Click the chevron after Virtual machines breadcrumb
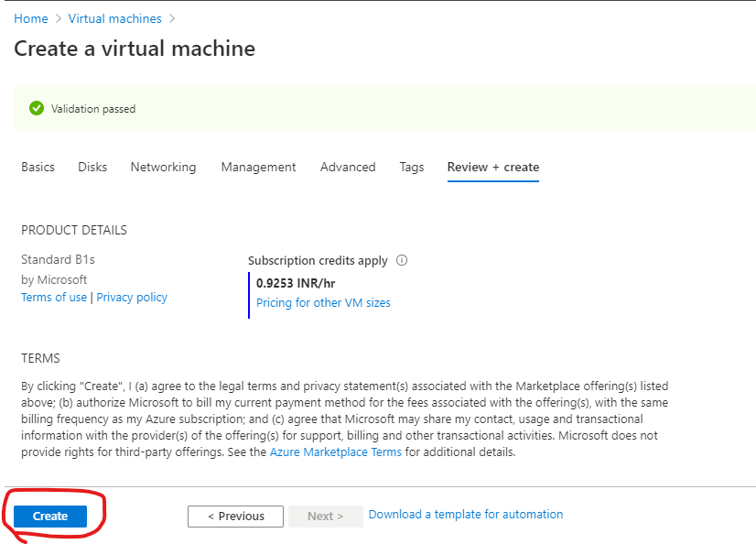 click(172, 18)
